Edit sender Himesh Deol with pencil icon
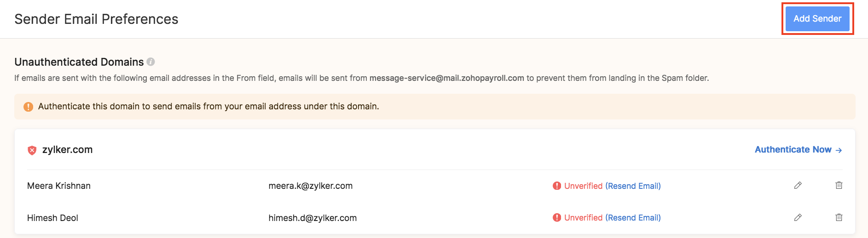This screenshot has height=238, width=868. (798, 217)
